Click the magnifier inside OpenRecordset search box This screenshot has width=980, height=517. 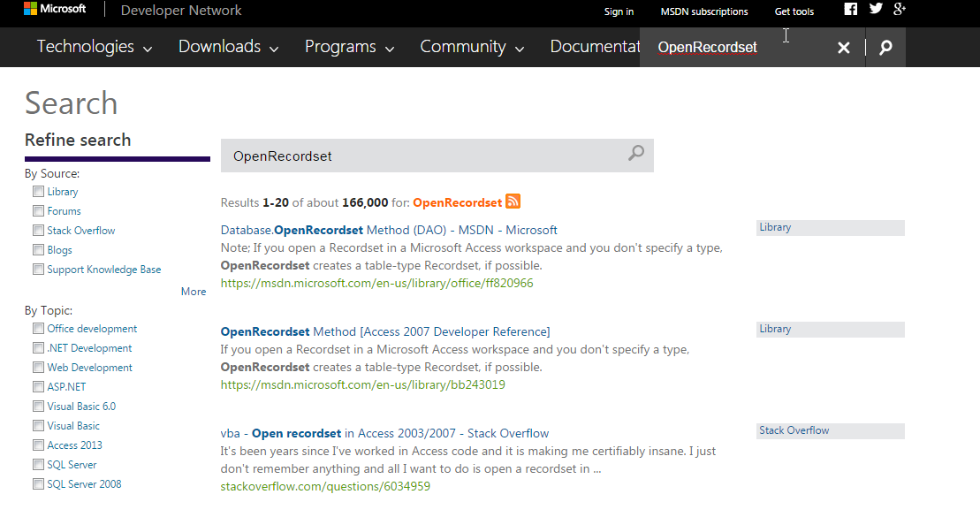[636, 153]
